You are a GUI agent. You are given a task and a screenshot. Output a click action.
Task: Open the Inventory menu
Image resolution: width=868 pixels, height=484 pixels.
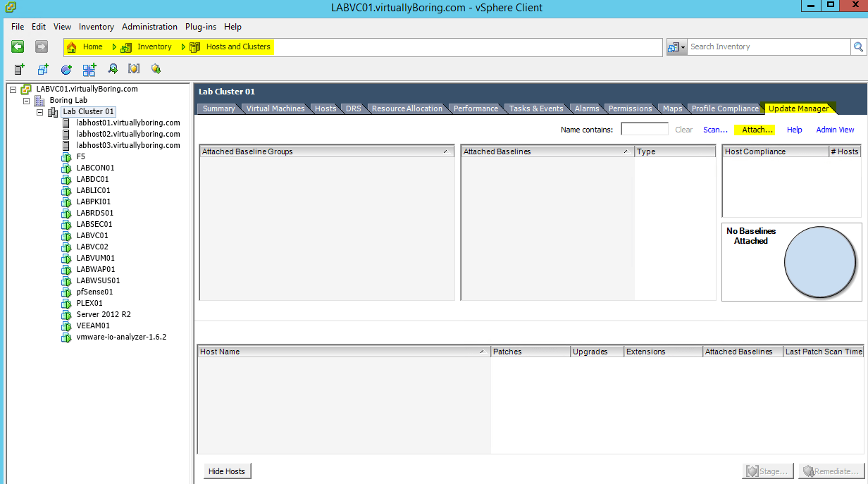pos(97,27)
